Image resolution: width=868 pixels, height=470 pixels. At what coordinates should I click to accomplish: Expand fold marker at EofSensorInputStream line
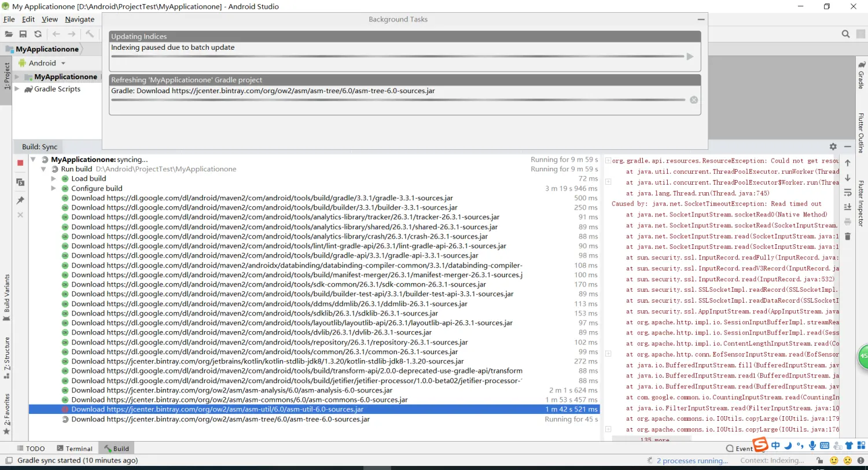pyautogui.click(x=608, y=354)
